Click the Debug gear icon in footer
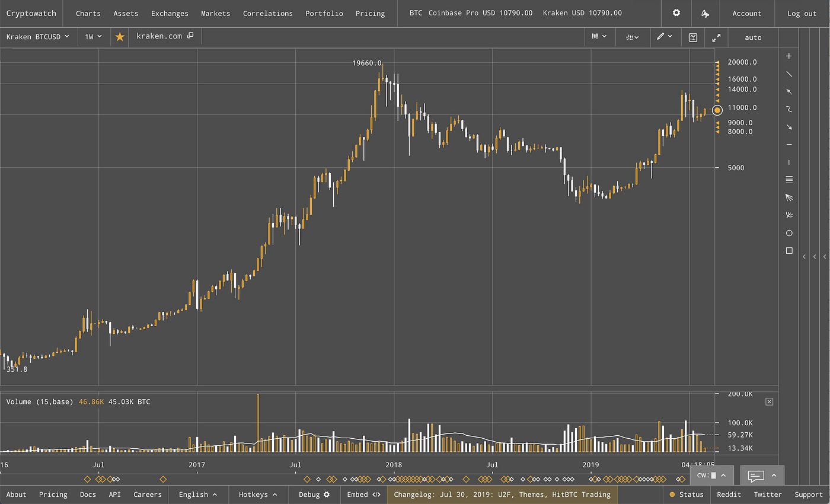The width and height of the screenshot is (830, 504). pyautogui.click(x=326, y=495)
